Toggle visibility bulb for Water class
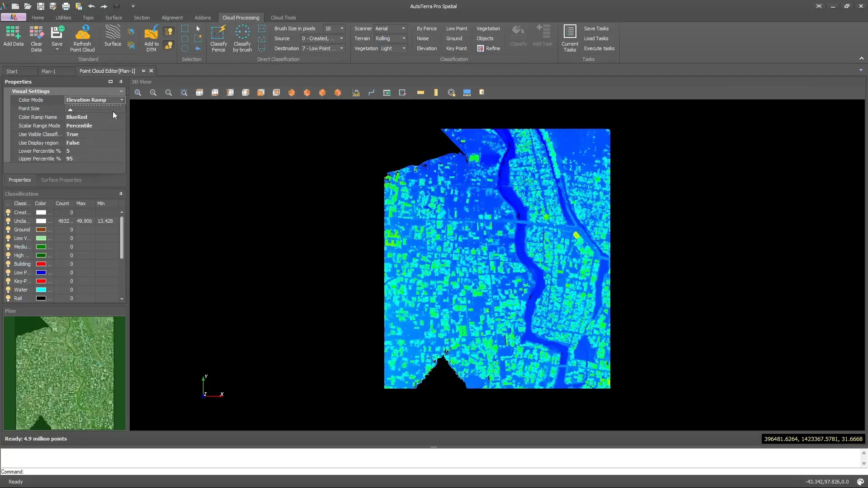 pyautogui.click(x=8, y=290)
